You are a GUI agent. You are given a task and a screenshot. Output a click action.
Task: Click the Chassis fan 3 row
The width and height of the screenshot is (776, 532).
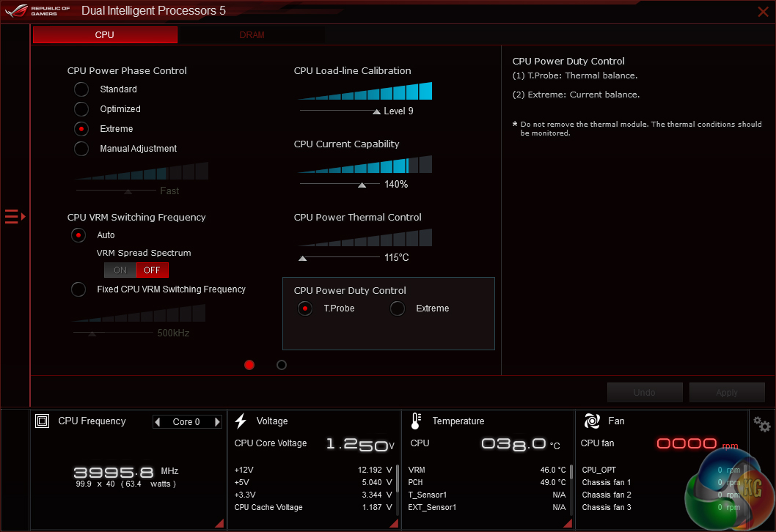661,507
